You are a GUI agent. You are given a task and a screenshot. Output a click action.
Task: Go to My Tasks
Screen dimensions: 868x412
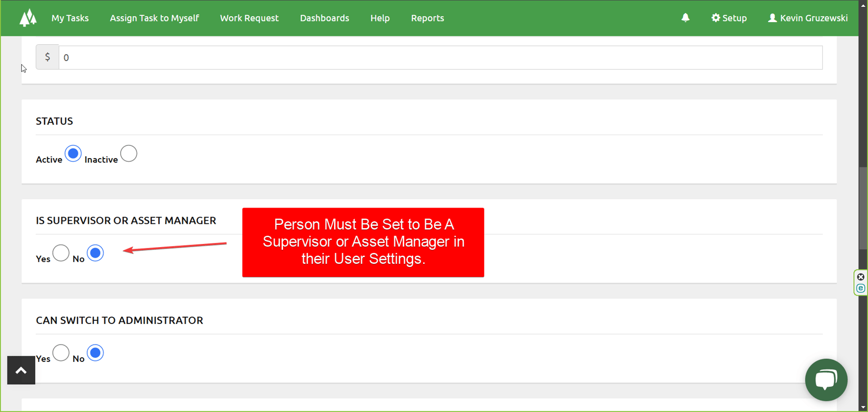point(70,18)
